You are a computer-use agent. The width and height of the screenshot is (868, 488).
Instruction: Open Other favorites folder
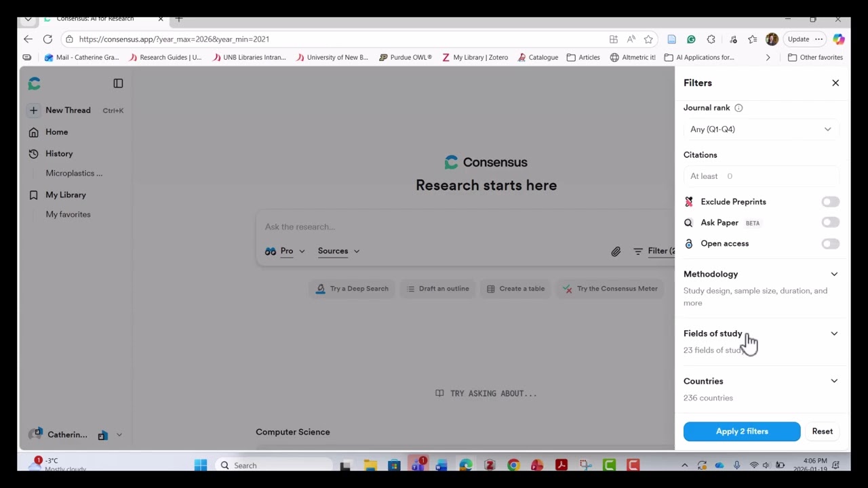[x=815, y=58]
